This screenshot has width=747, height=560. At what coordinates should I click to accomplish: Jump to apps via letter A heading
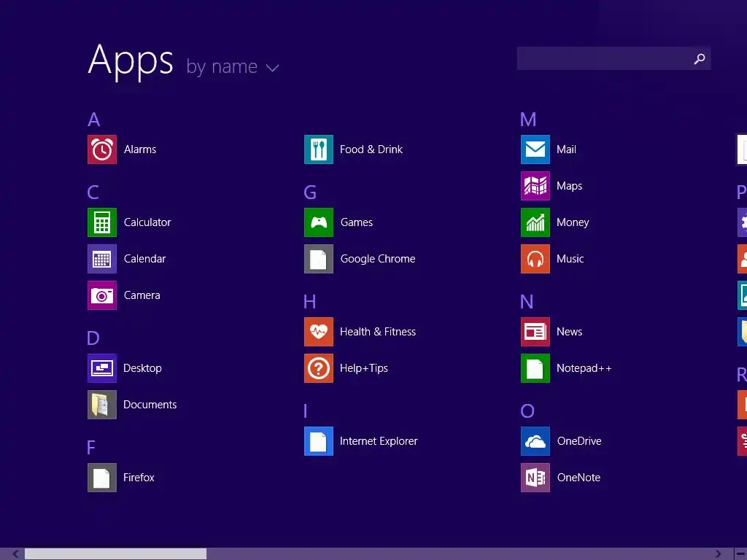(94, 120)
